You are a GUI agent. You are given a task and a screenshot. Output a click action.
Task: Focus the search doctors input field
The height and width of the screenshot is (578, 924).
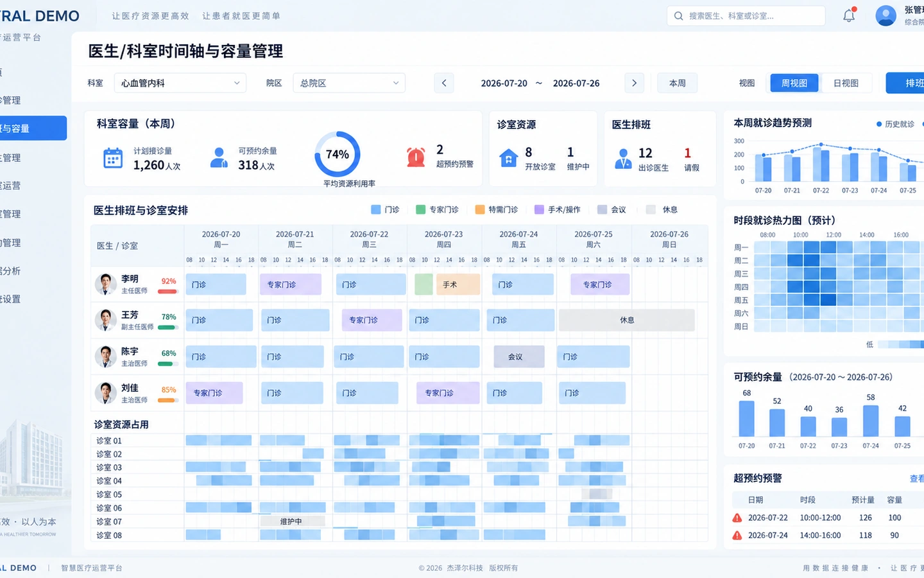point(746,15)
